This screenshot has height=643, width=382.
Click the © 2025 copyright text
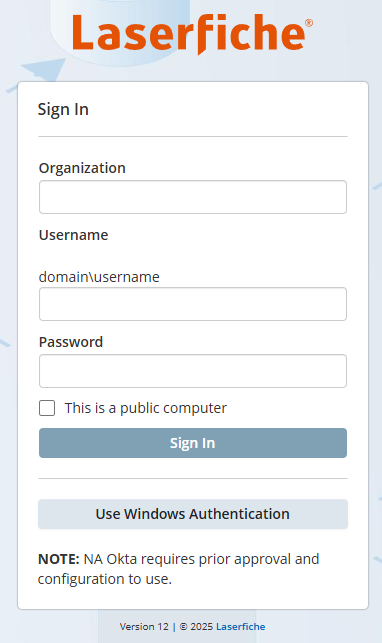pos(196,627)
